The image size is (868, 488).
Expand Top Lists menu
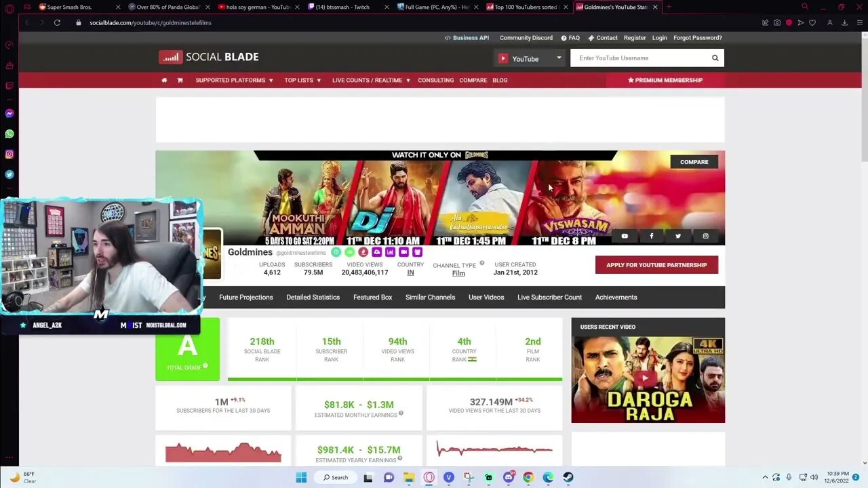pyautogui.click(x=302, y=80)
